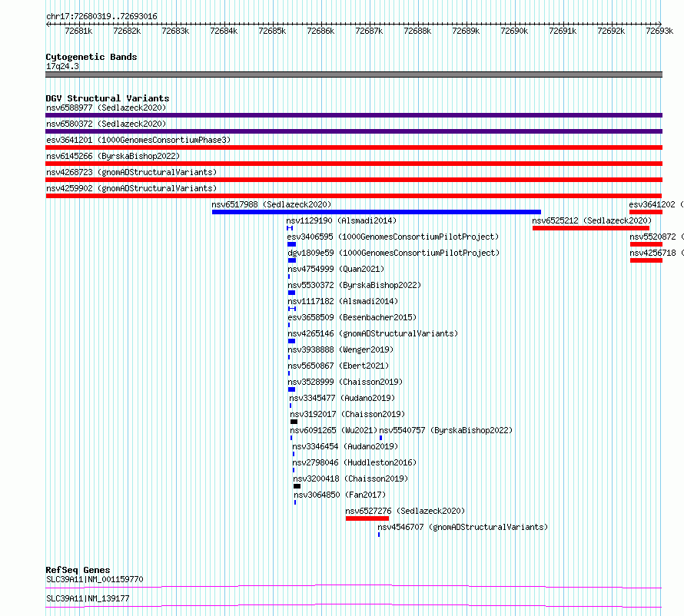The height and width of the screenshot is (616, 684).
Task: Open the esv3641201 (1000GenomesConsortiumPhase3) label
Action: 138,140
